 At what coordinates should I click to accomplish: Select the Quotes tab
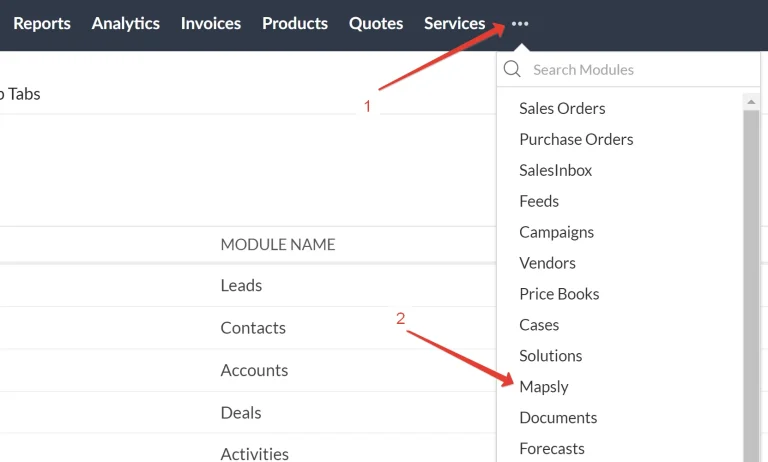click(376, 23)
